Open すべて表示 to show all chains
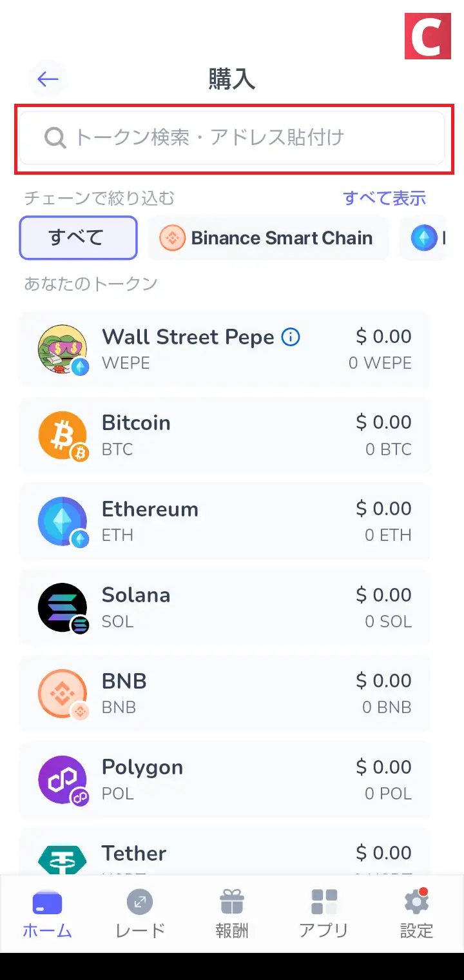Image resolution: width=464 pixels, height=980 pixels. tap(384, 198)
